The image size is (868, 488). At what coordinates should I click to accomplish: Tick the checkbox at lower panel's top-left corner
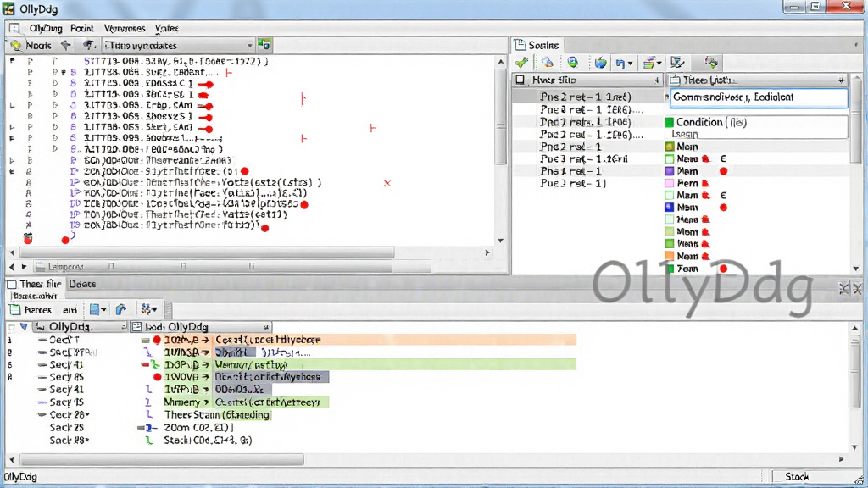point(12,284)
